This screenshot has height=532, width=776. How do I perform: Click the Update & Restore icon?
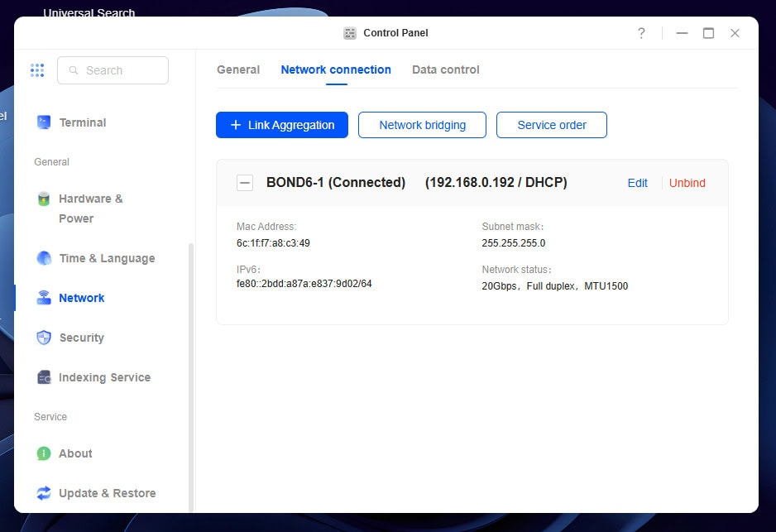coord(44,493)
